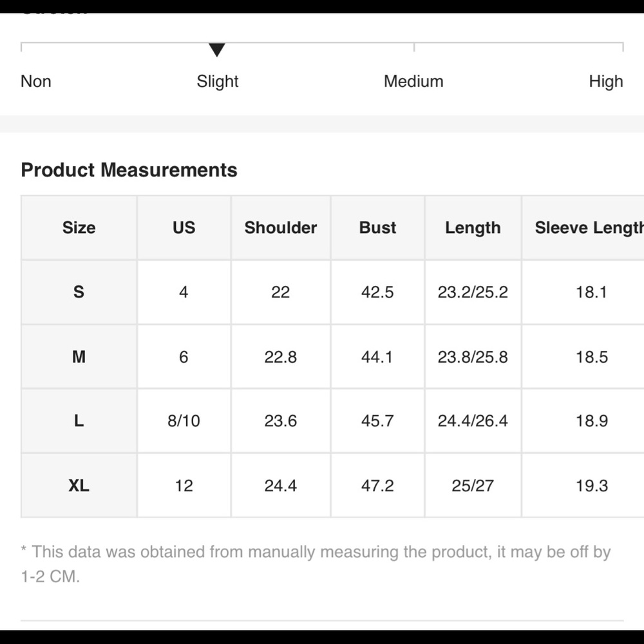Click the L size row label
Viewport: 644px width, 644px height.
click(x=79, y=421)
